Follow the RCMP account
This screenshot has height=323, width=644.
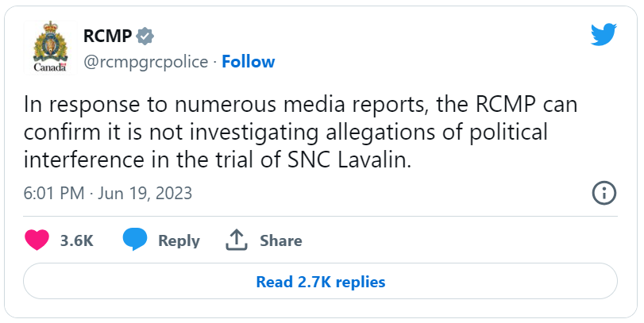[248, 62]
